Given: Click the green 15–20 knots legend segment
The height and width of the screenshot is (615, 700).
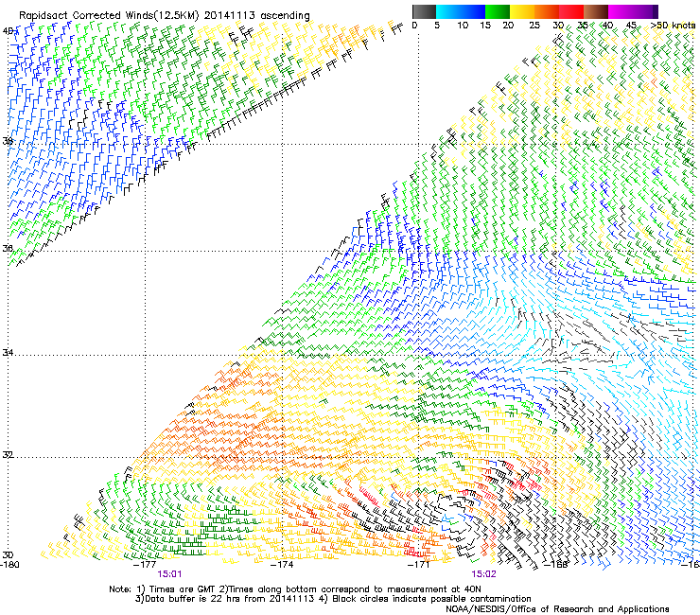Looking at the screenshot, I should point(498,11).
